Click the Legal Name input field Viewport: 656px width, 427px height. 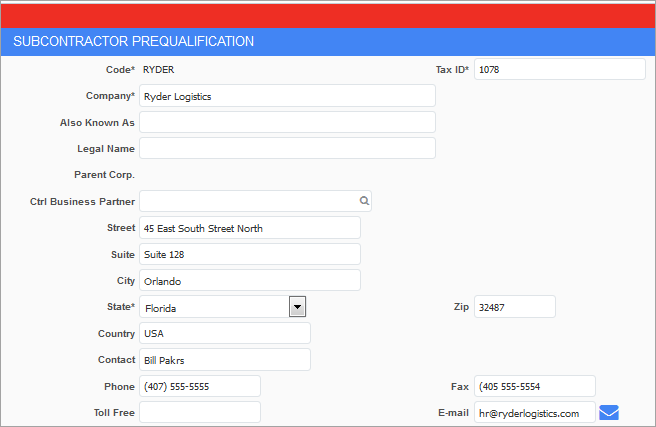click(287, 148)
